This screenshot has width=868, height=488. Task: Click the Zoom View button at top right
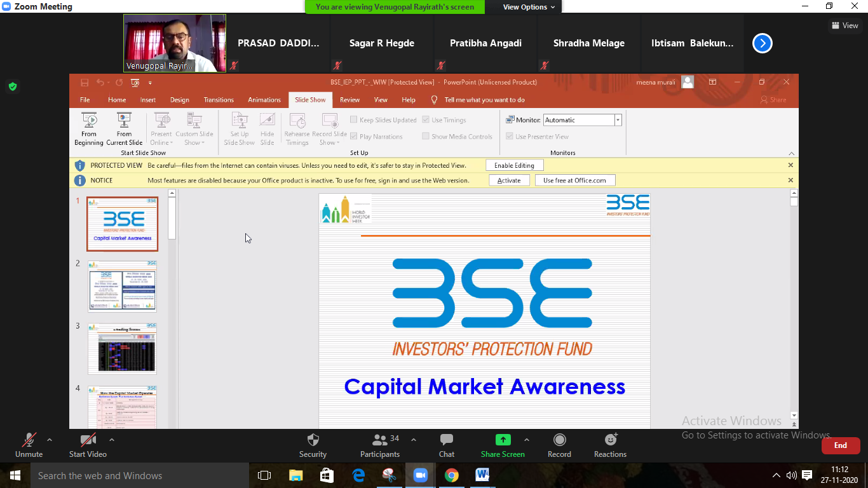[845, 25]
